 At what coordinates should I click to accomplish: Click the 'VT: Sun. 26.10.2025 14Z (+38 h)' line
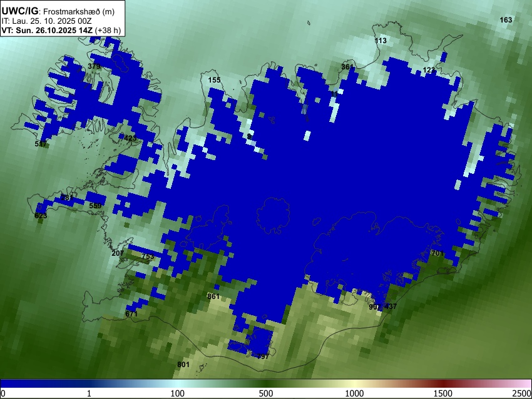(61, 30)
